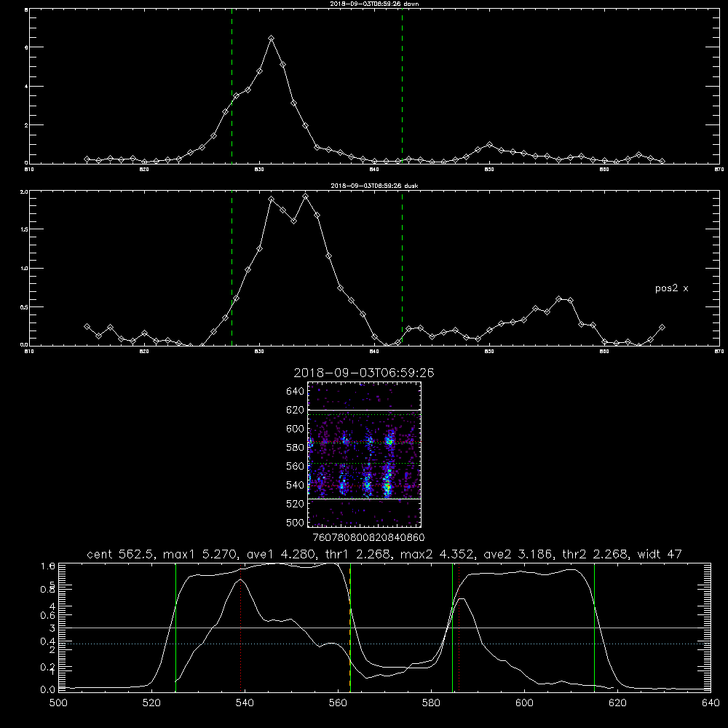Click the timestamp title above the spectrogram image
Image resolution: width=728 pixels, height=728 pixels.
[x=363, y=373]
